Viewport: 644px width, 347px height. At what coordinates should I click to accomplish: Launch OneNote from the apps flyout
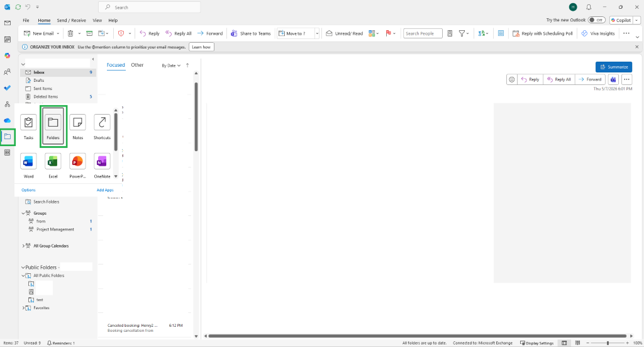[102, 166]
